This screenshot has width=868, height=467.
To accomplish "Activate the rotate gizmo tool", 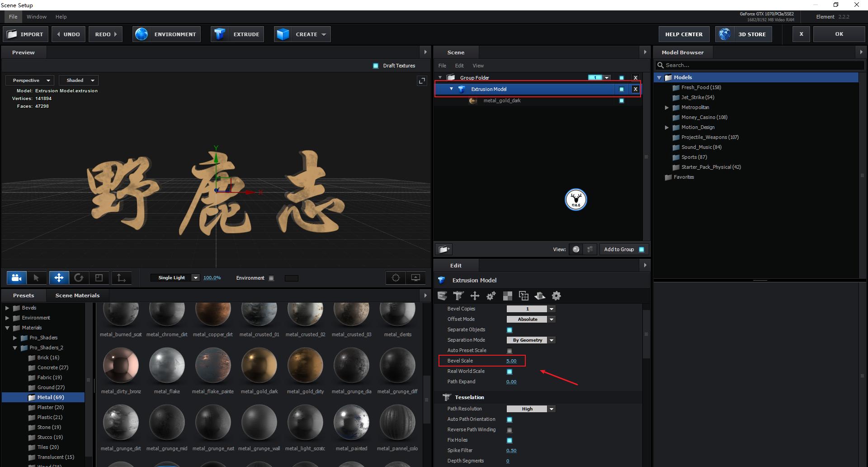I will click(79, 278).
